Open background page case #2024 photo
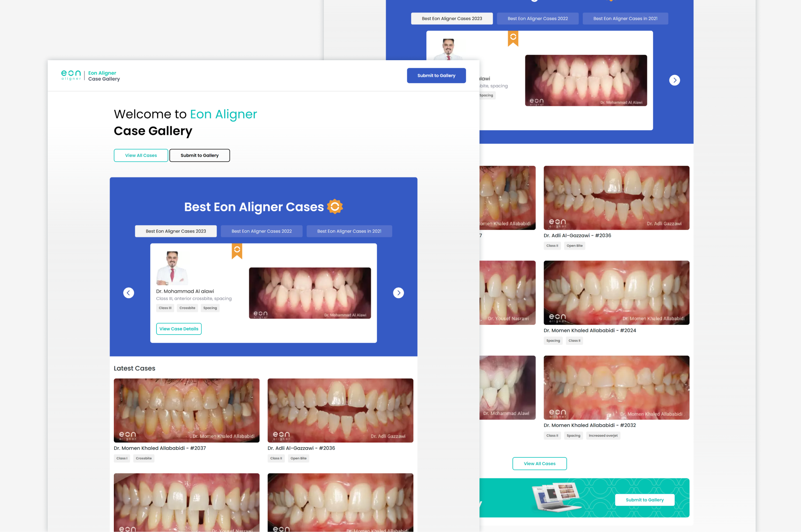The image size is (801, 532). (x=616, y=293)
